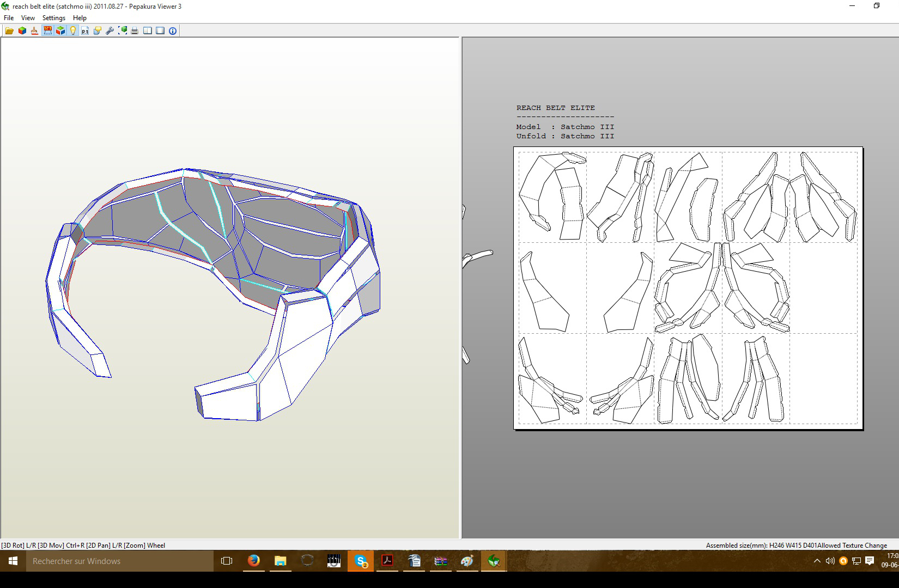This screenshot has width=899, height=588.
Task: Open the paint palette app in taskbar
Action: (x=467, y=561)
